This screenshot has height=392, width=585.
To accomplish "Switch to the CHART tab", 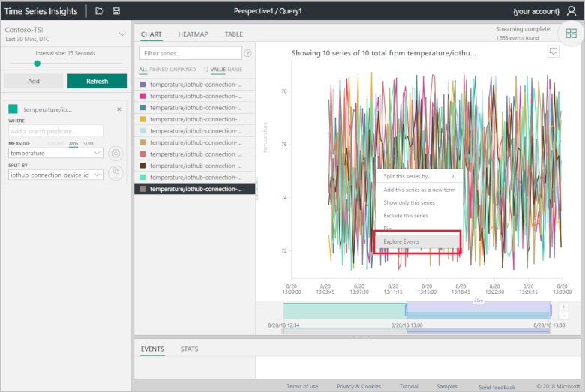I will coord(151,34).
